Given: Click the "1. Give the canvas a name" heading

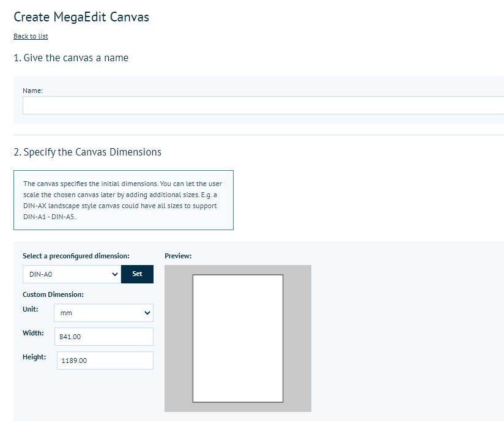Looking at the screenshot, I should tap(71, 58).
